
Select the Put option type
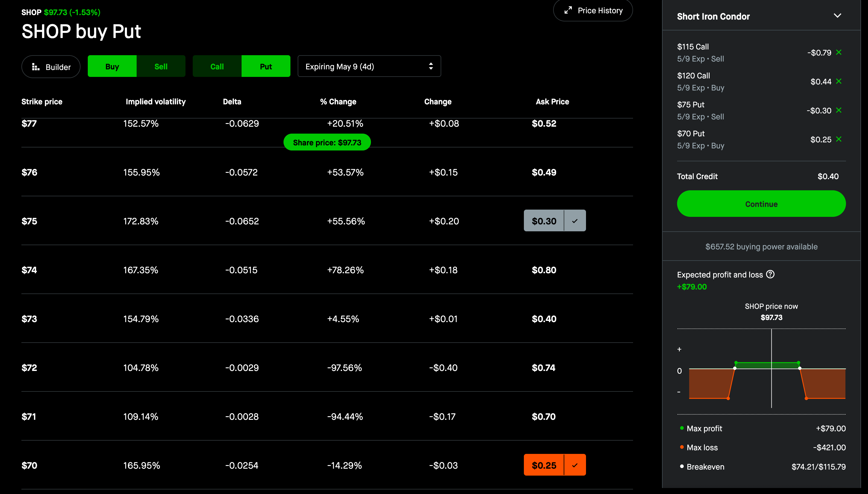point(266,66)
